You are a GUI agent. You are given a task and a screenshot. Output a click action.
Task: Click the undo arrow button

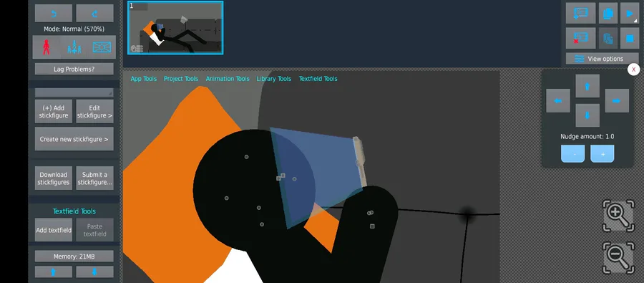coord(54,13)
